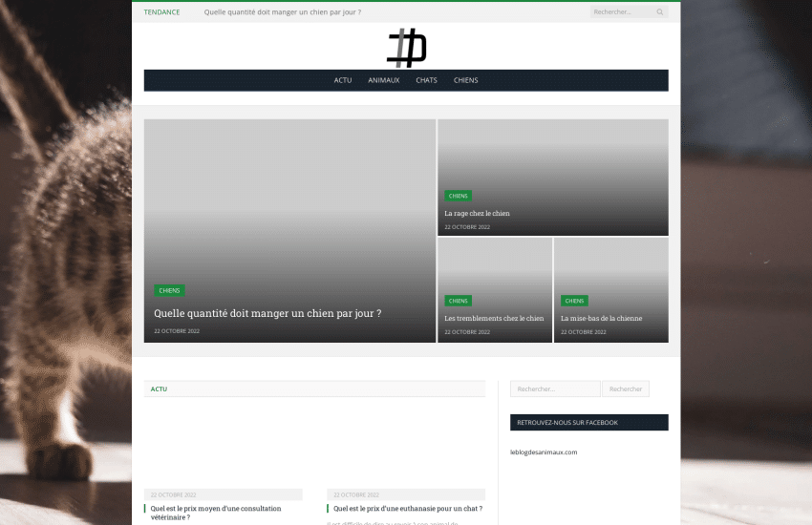Click CHIENS badge on the large featured article

click(x=169, y=290)
